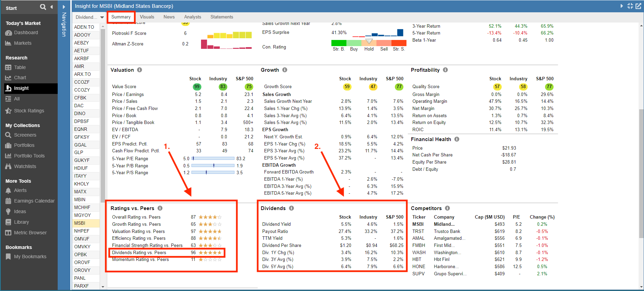The image size is (644, 291).
Task: Switch to the Analysts tab
Action: (192, 17)
